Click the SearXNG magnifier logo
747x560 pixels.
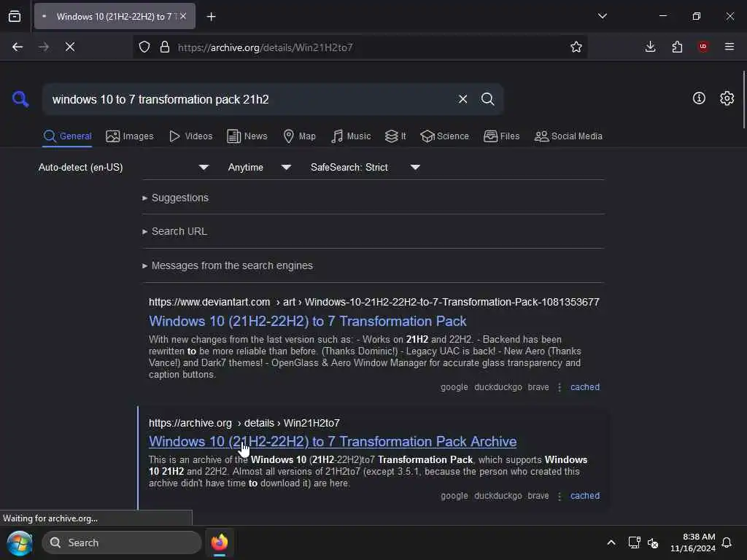pos(20,99)
